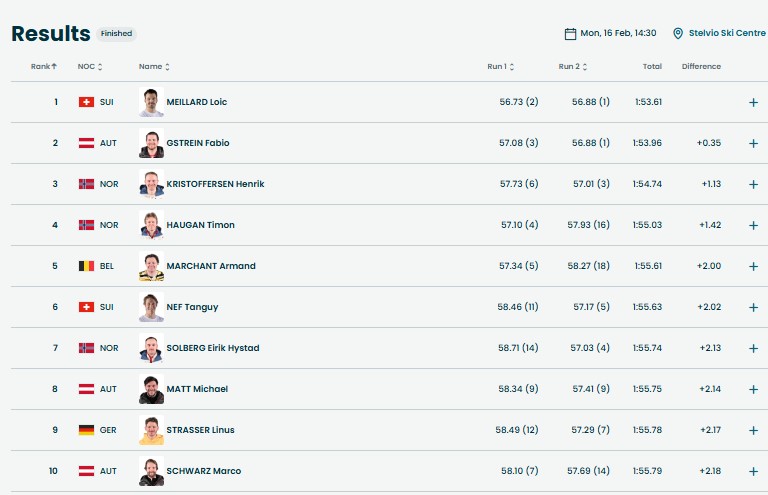Image resolution: width=768 pixels, height=495 pixels.
Task: Click Belgium flag for Marchant Armand
Action: [x=86, y=266]
